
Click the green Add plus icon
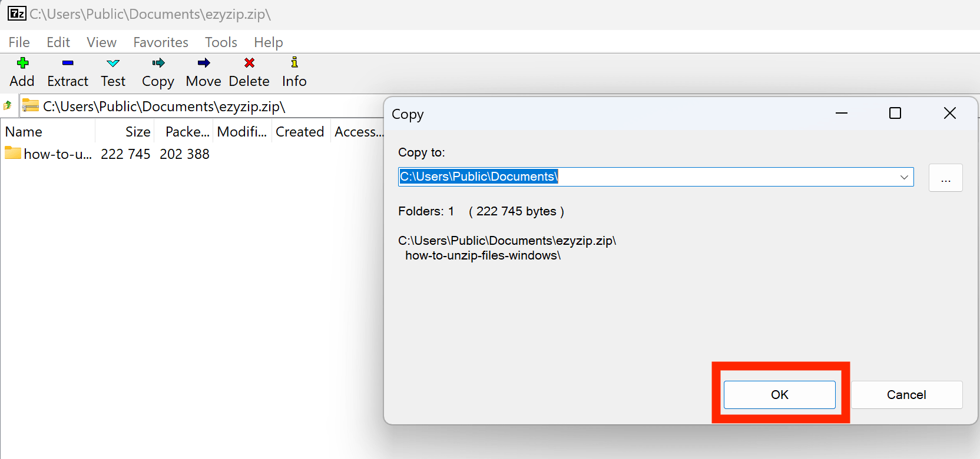(x=23, y=63)
